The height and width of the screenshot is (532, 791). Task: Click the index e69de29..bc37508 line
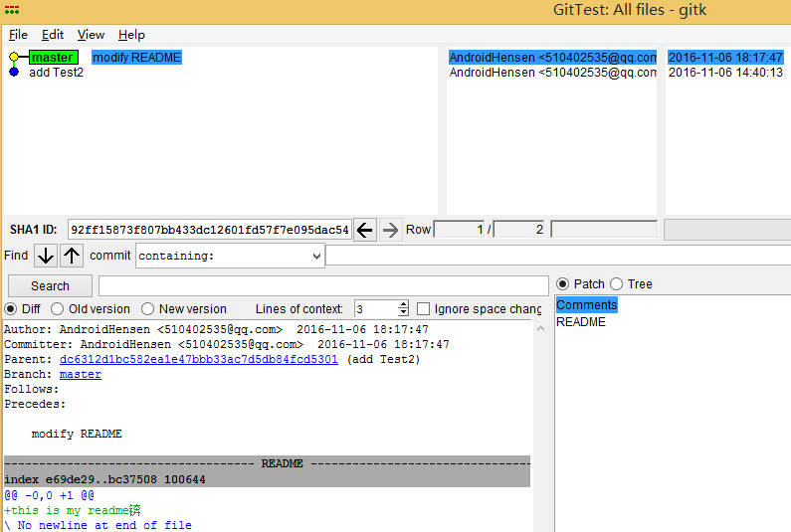pos(104,479)
